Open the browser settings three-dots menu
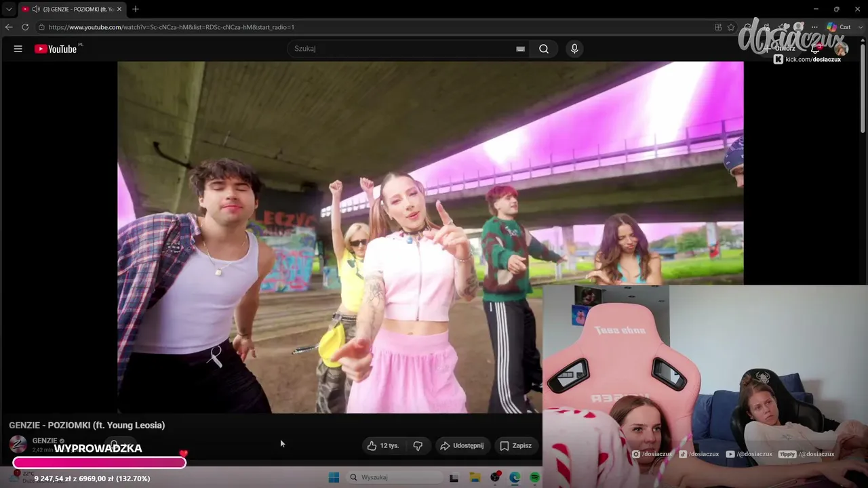The height and width of the screenshot is (488, 868). [814, 27]
